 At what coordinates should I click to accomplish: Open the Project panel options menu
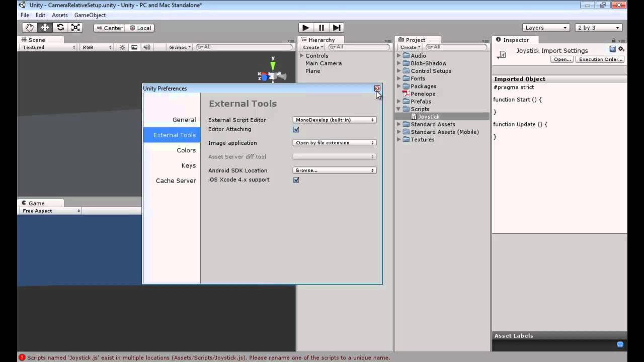tap(485, 41)
